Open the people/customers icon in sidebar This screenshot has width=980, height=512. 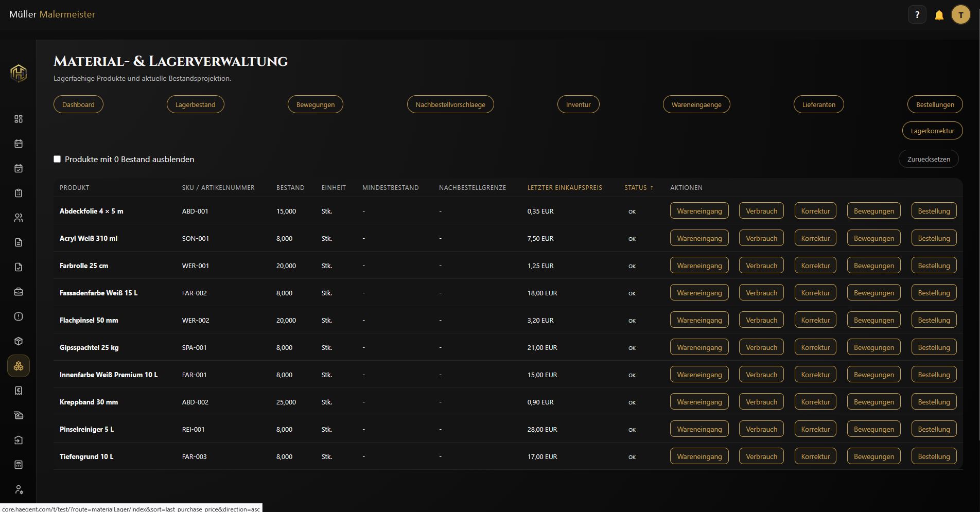[x=19, y=218]
